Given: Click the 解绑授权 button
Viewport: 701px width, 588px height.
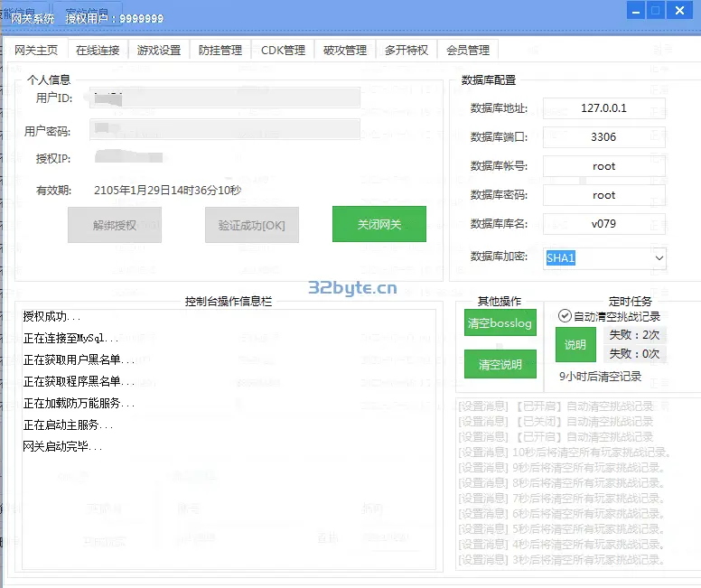Looking at the screenshot, I should (x=115, y=225).
